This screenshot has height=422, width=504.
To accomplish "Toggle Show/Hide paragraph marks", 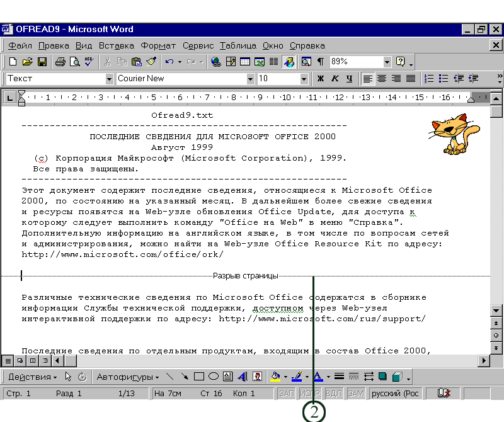I will (321, 61).
